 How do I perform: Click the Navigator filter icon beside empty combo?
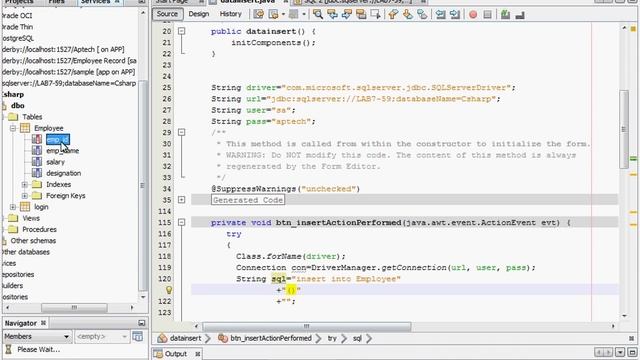pos(138,336)
